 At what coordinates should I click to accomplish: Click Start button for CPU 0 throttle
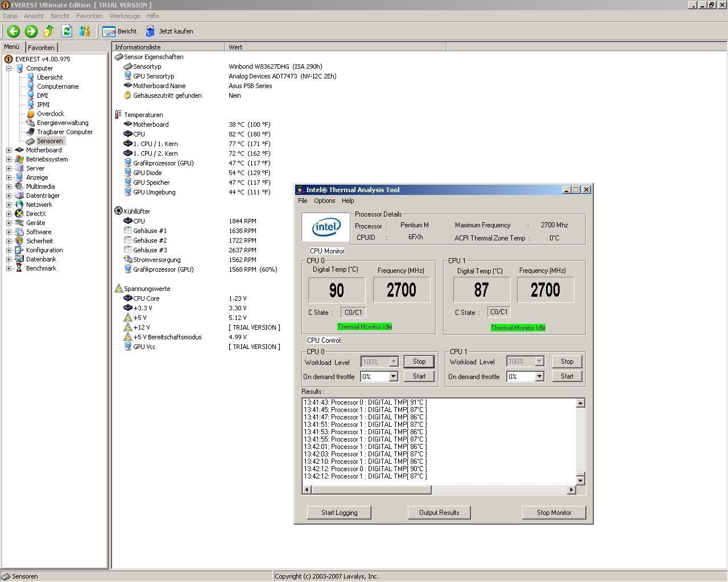coord(419,376)
